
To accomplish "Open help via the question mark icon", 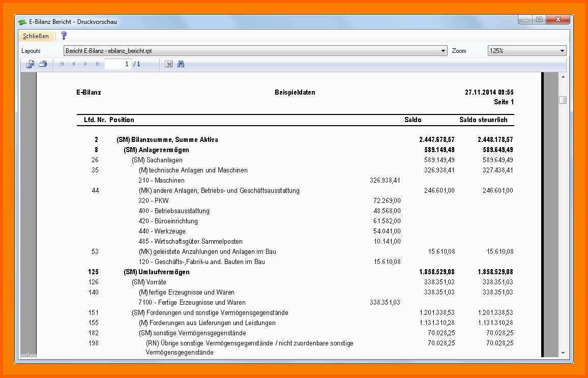I will coord(64,36).
